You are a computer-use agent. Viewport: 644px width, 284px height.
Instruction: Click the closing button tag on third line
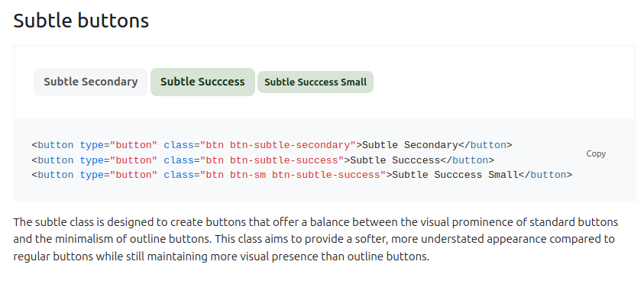pyautogui.click(x=545, y=175)
